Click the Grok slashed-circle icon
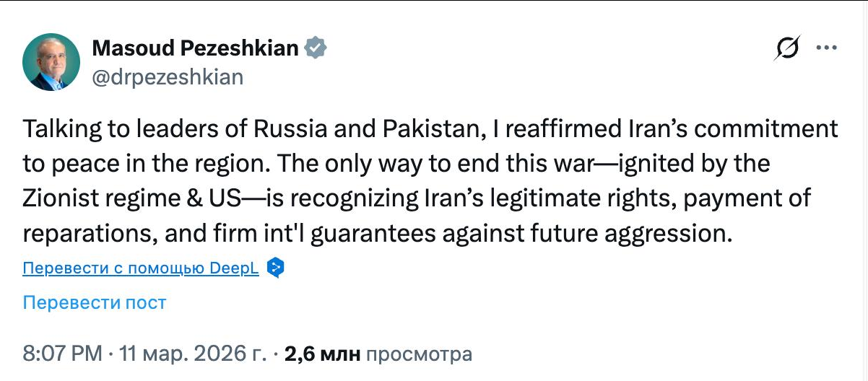 coord(786,49)
